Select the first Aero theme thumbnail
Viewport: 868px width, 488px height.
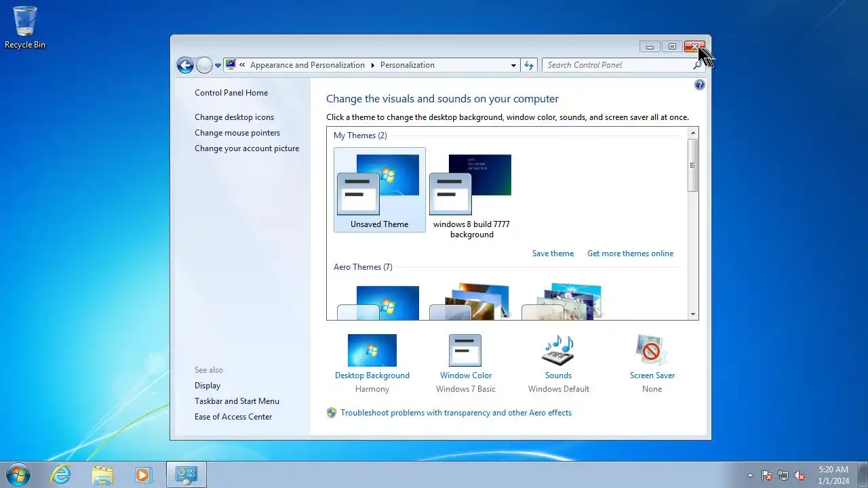(378, 302)
